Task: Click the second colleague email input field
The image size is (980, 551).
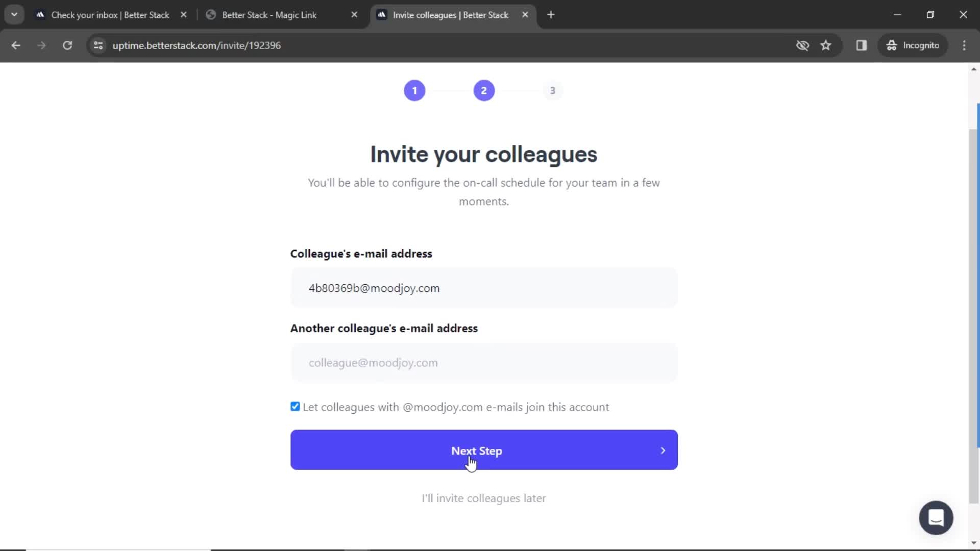Action: pos(483,362)
